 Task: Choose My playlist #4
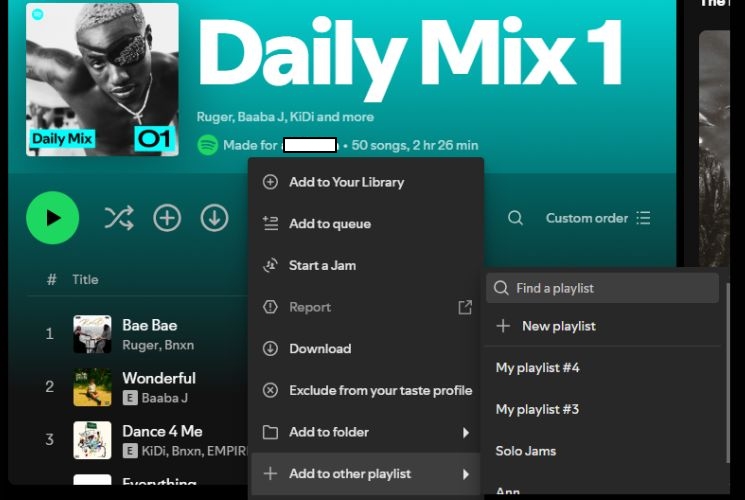pyautogui.click(x=538, y=368)
